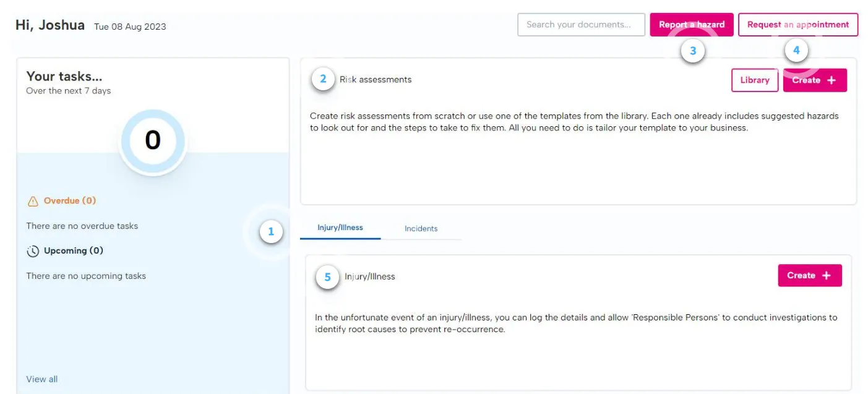
Task: Click the search your documents field
Action: tap(581, 25)
